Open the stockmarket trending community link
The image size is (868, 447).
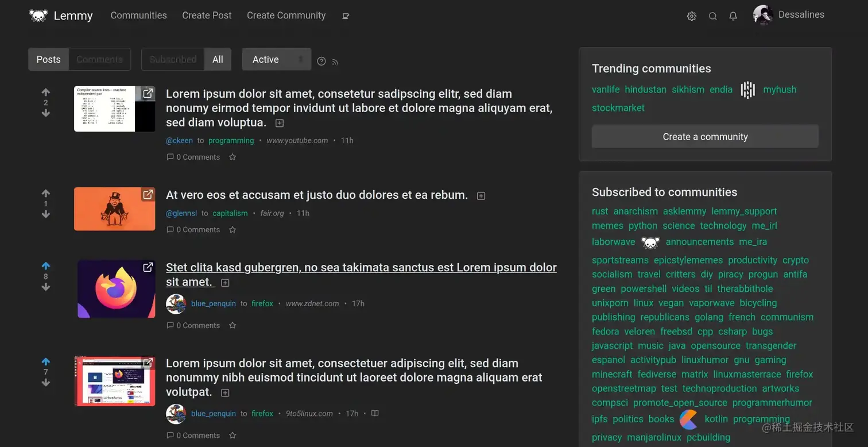tap(618, 107)
